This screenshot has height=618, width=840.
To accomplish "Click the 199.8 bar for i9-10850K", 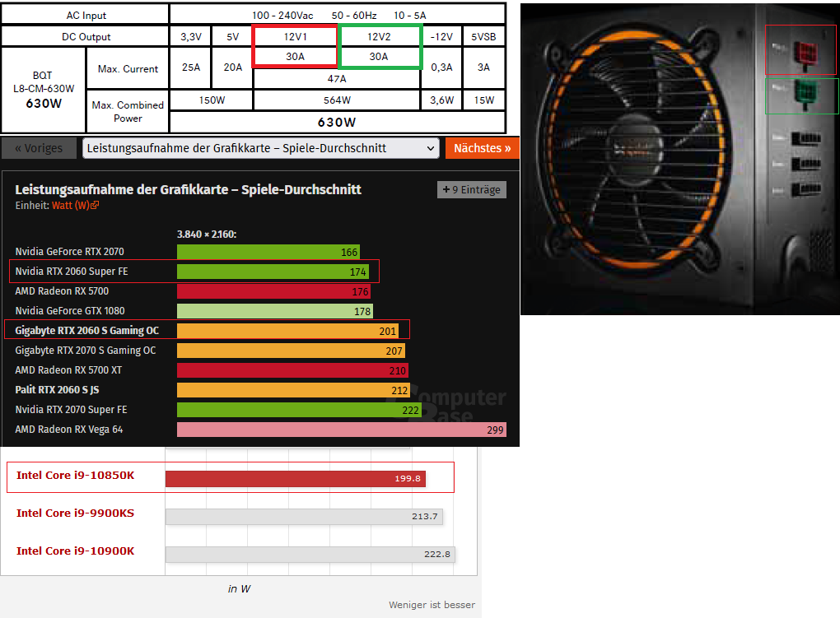I will tap(296, 479).
